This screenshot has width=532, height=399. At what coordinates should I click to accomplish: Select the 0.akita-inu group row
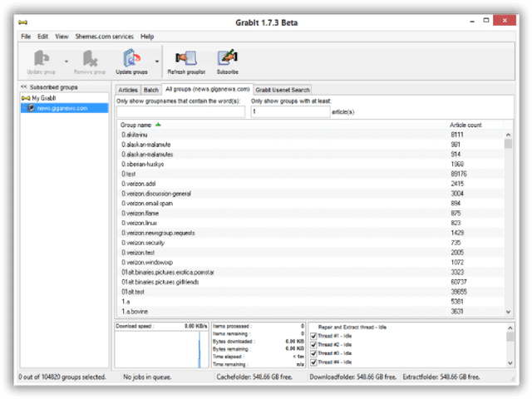(310, 135)
